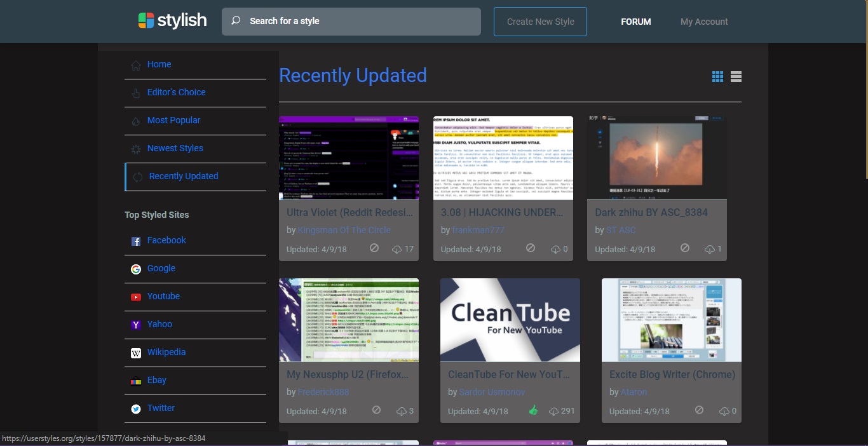Open My Account menu
Image resolution: width=868 pixels, height=446 pixels.
coord(704,22)
